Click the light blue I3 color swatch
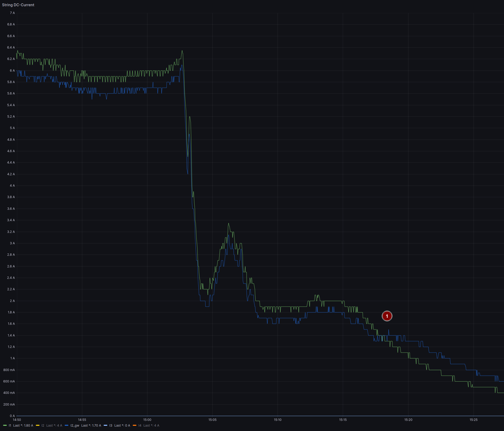The width and height of the screenshot is (504, 431). pyautogui.click(x=105, y=425)
